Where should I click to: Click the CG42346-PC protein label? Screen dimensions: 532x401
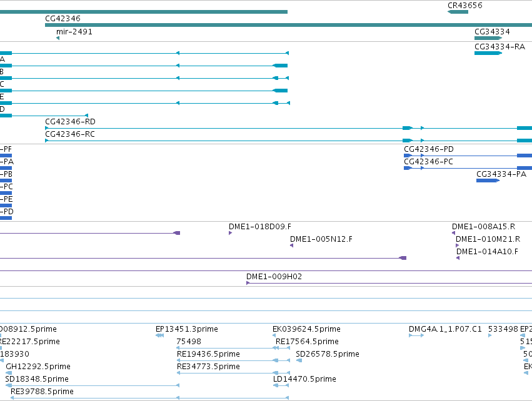coord(428,162)
